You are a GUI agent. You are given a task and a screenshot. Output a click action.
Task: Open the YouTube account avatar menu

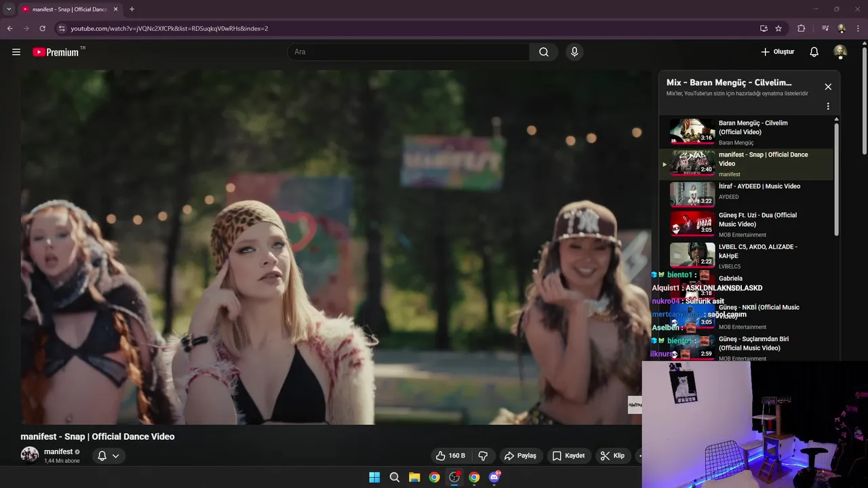click(x=840, y=52)
